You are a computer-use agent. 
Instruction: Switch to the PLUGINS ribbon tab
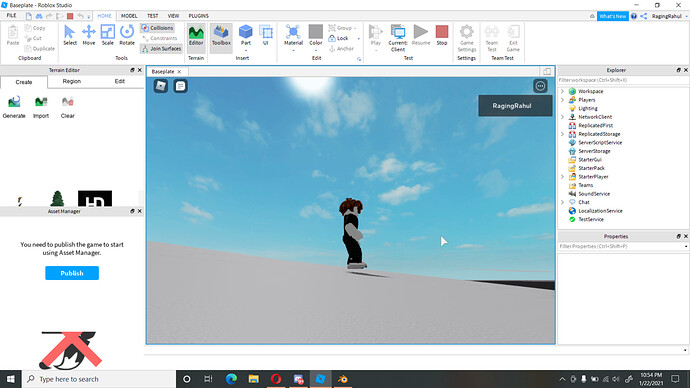tap(198, 15)
